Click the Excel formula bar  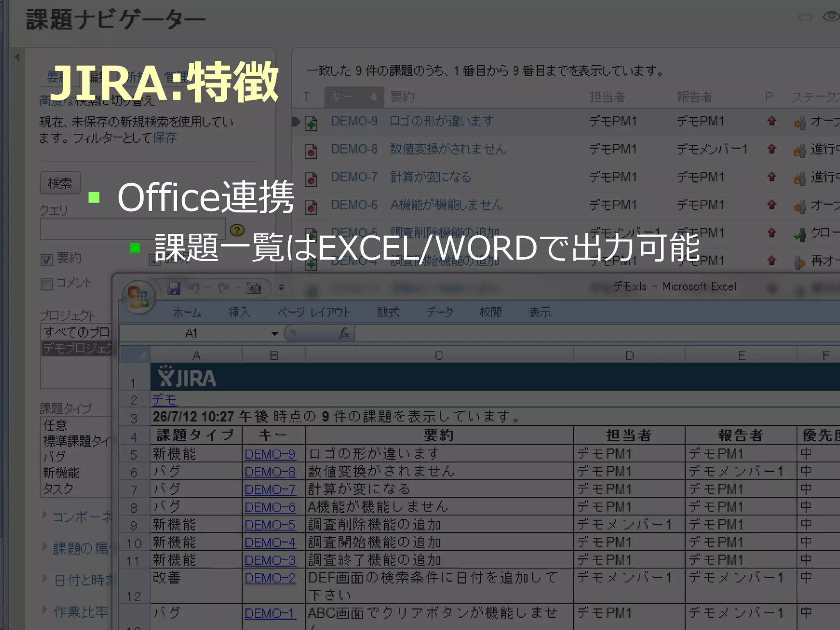pos(597,333)
